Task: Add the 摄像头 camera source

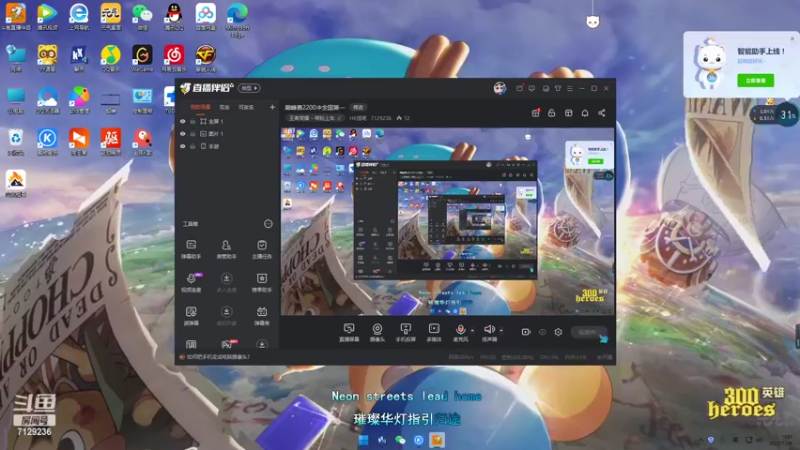Action: pyautogui.click(x=377, y=332)
